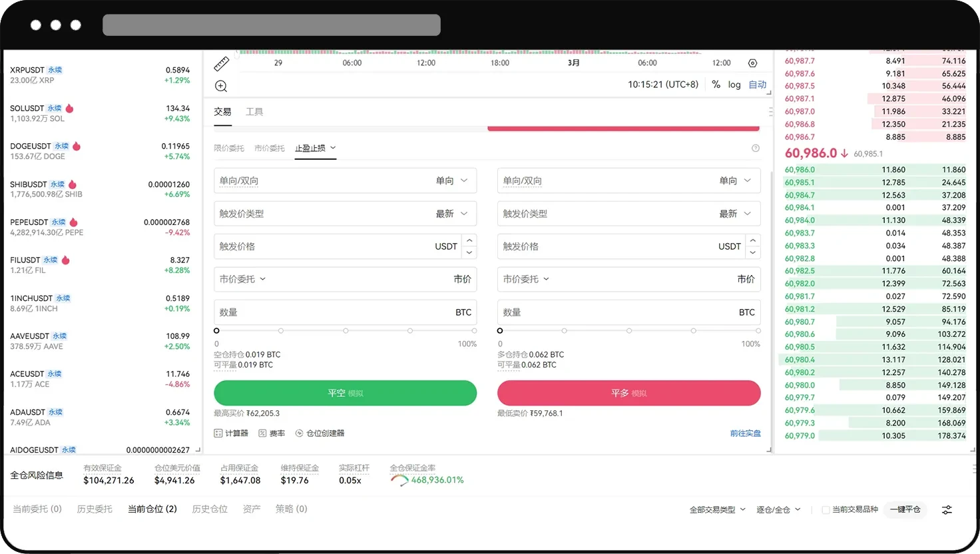Viewport: 980px width, 554px height.
Task: Select 1INCHUSDT in the market list
Action: click(100, 304)
